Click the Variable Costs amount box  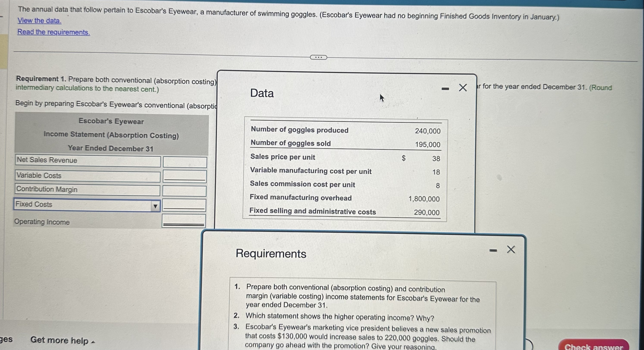[x=185, y=176]
